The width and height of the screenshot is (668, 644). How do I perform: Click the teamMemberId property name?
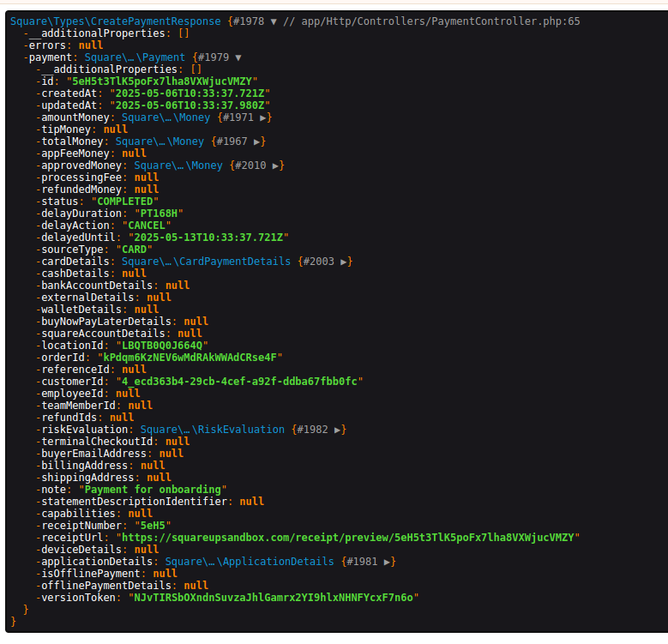78,406
